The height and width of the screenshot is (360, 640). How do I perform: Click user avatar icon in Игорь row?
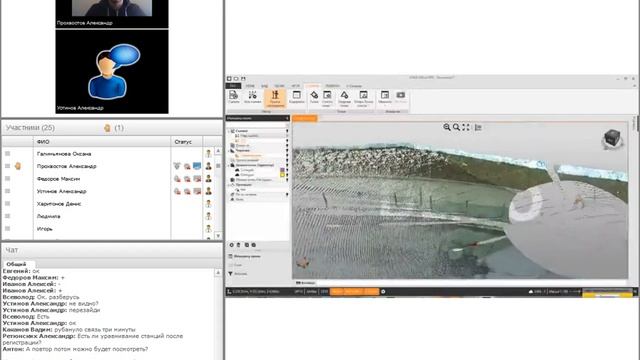(209, 229)
